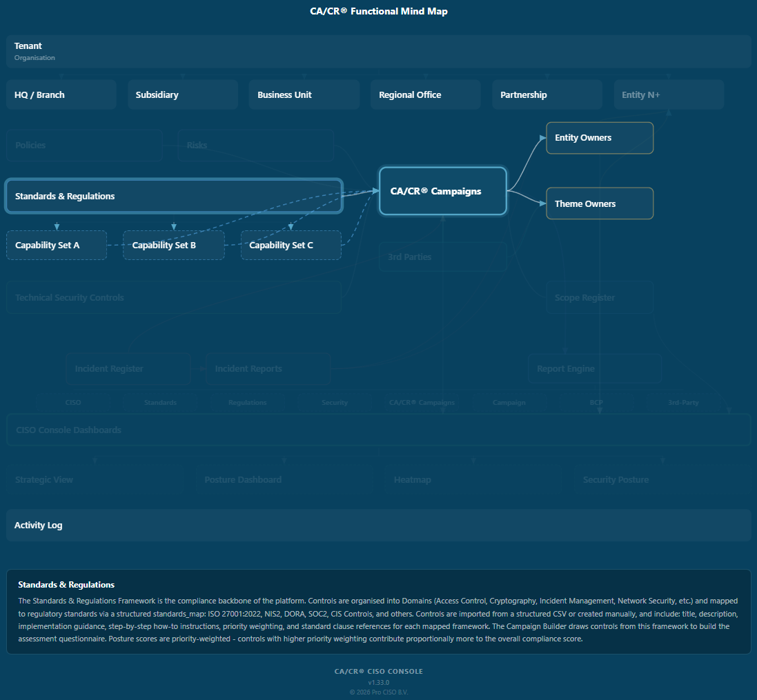Select the Business Unit node

tap(304, 94)
